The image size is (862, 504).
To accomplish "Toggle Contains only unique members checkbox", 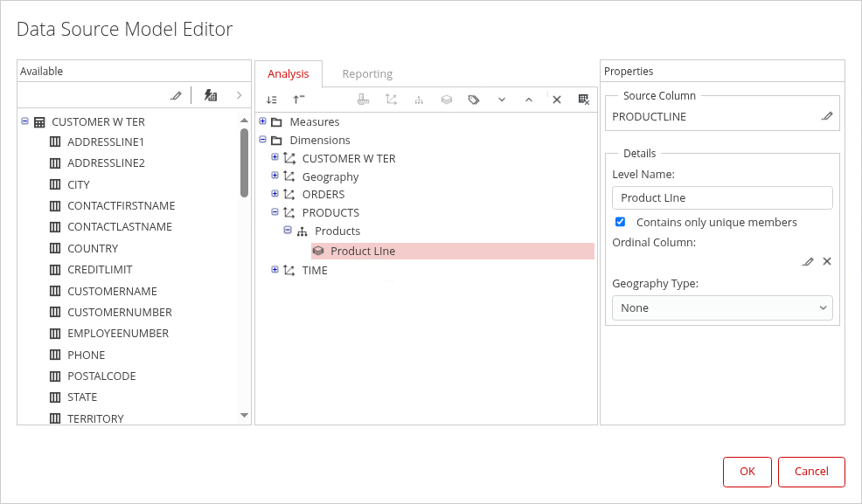I will point(620,222).
